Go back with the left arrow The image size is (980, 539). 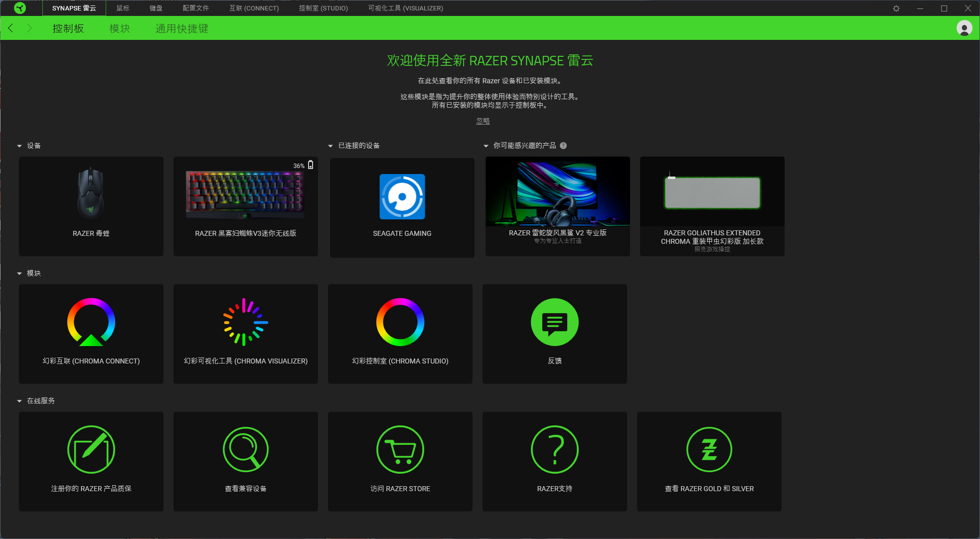click(x=10, y=28)
